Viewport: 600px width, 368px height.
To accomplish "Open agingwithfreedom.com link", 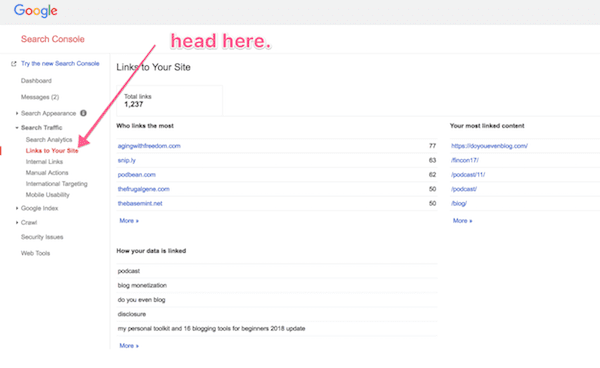I will (149, 146).
